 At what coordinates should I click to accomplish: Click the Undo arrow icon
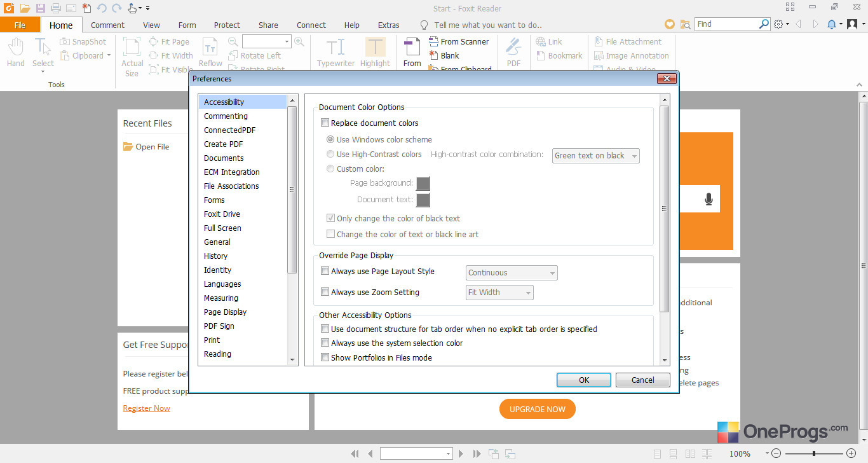point(102,8)
